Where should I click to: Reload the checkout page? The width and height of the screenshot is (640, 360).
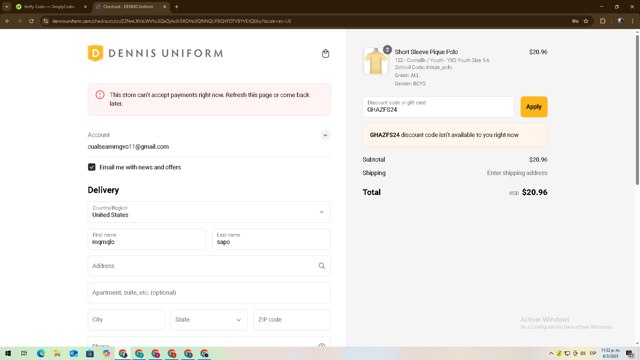(31, 21)
